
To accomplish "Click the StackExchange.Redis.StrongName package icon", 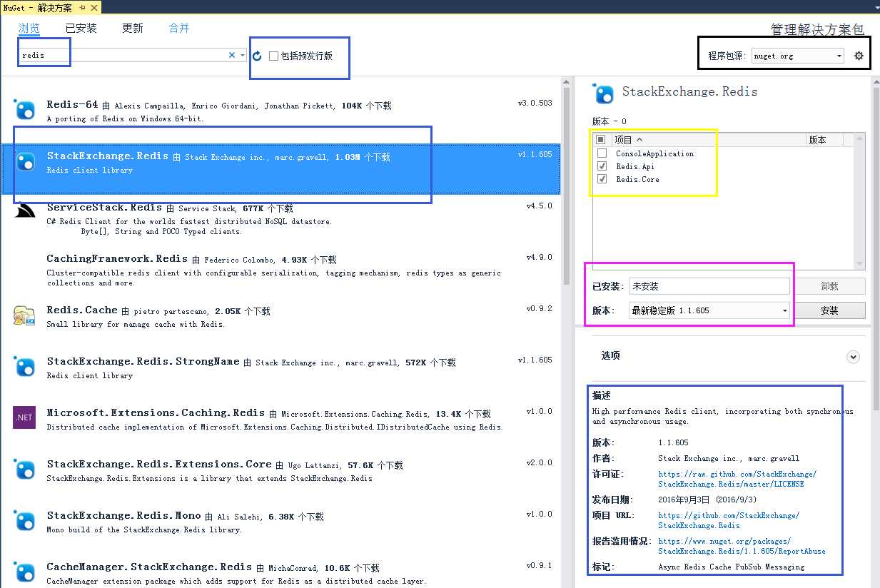I will [25, 366].
